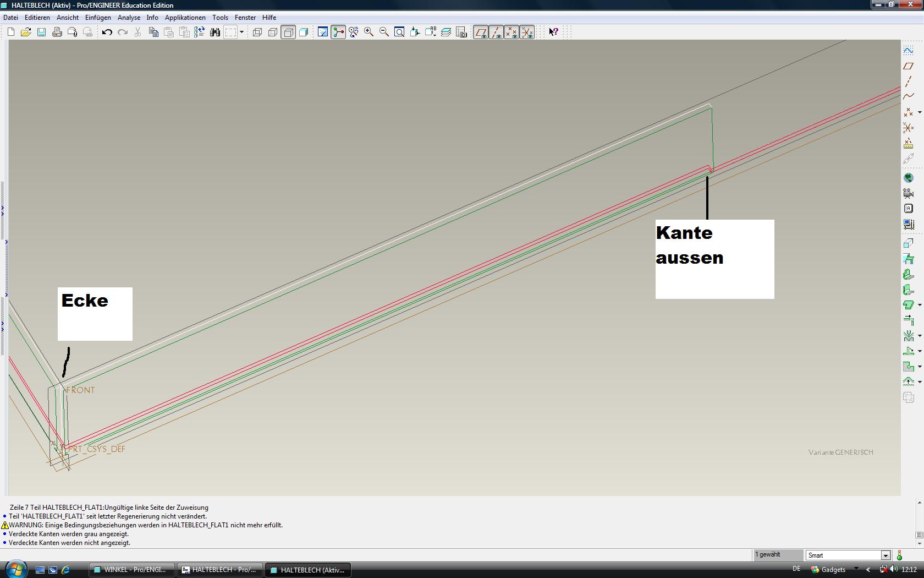
Task: Launch Internet Explorer from quick launch
Action: pyautogui.click(x=65, y=570)
